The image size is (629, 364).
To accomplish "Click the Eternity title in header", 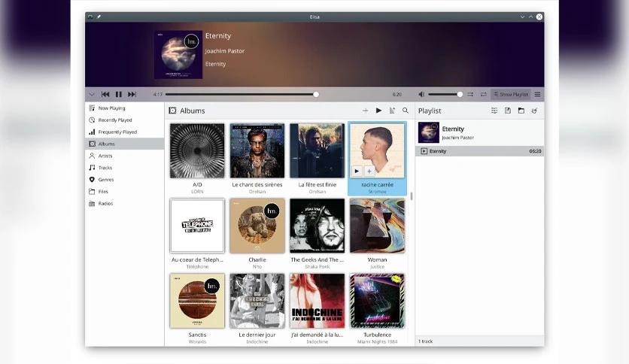I will click(218, 35).
